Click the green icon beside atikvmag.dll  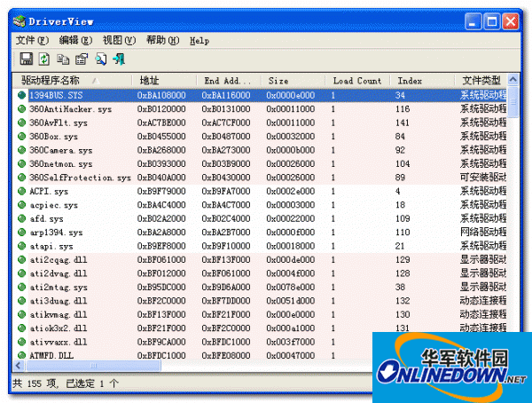pyautogui.click(x=21, y=314)
